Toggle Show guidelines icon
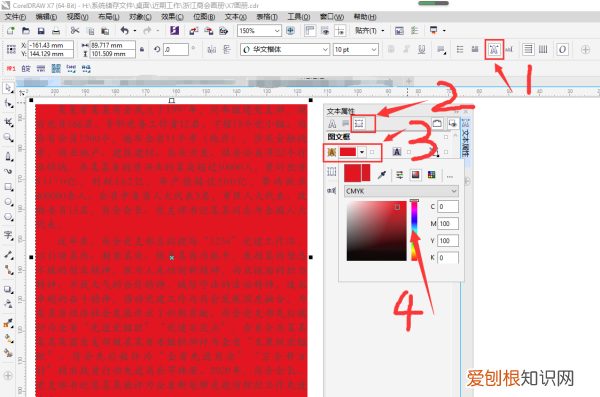 340,31
